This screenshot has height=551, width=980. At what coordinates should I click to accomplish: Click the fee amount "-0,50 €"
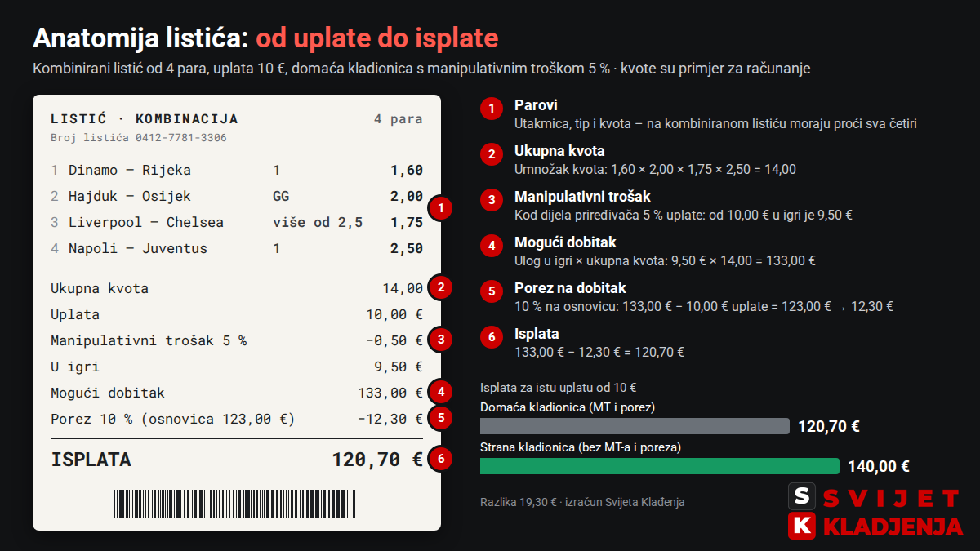coord(394,340)
